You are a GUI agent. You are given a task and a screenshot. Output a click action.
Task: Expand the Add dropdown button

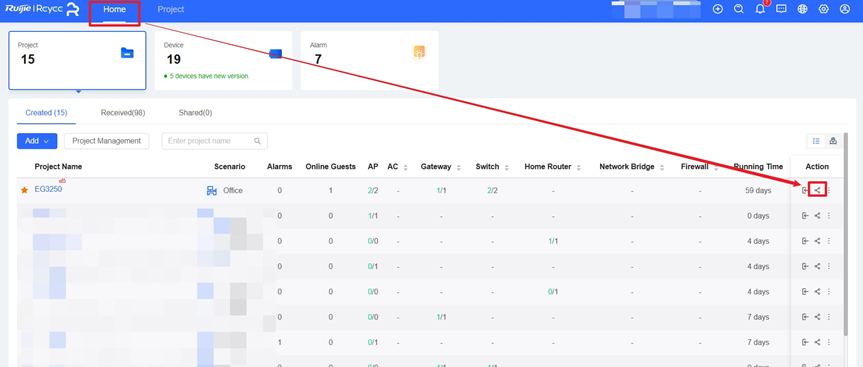pos(37,141)
